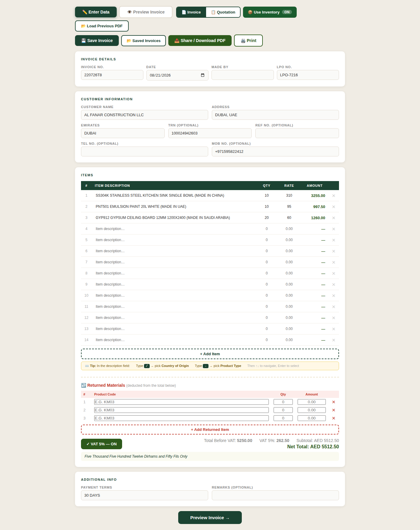The image size is (420, 530).
Task: Edit the Emirates field
Action: (123, 133)
